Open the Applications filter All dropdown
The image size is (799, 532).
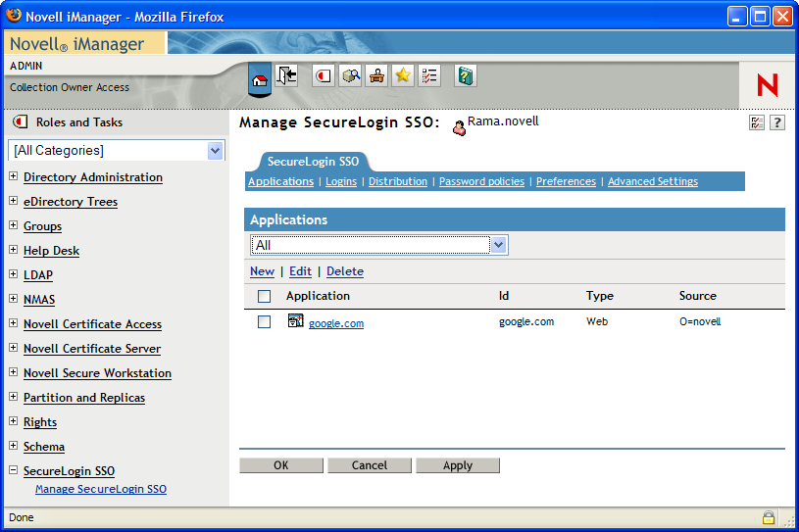tap(498, 245)
